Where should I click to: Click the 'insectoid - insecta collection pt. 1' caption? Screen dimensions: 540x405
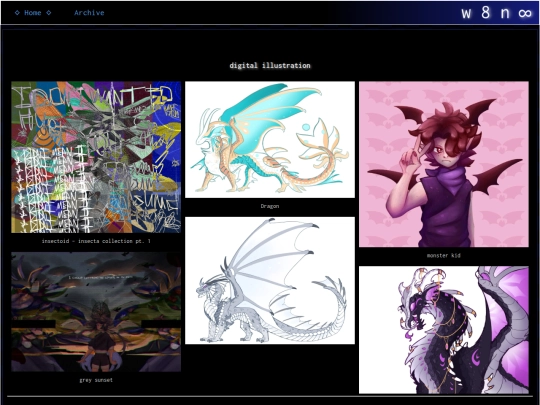pos(96,241)
